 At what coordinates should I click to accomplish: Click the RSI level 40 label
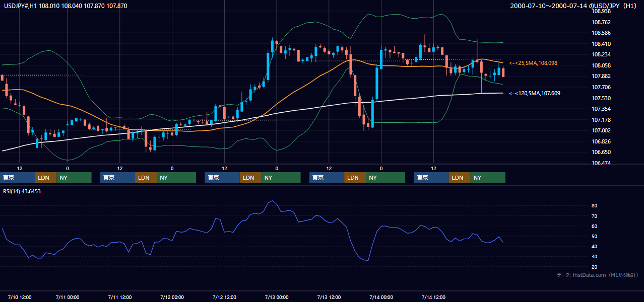coord(595,246)
